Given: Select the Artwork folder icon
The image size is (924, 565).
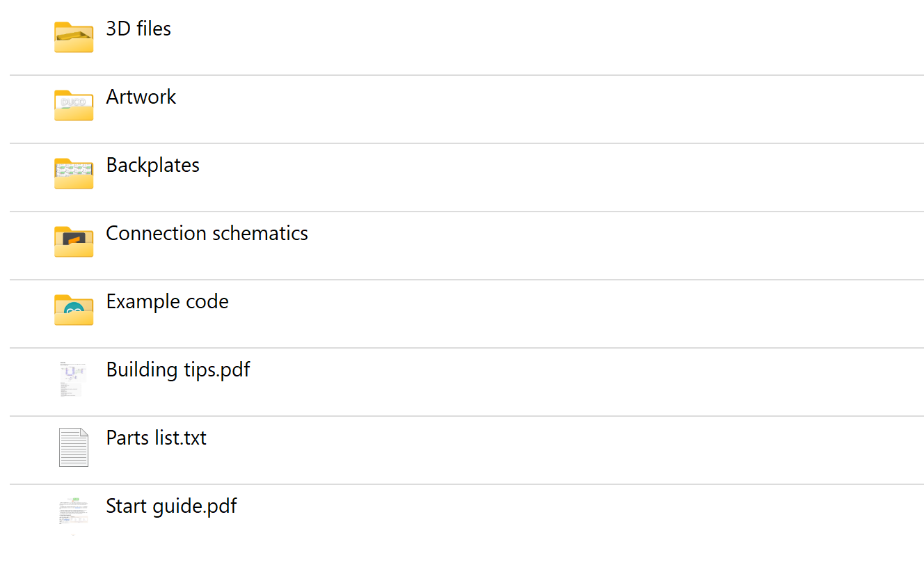Looking at the screenshot, I should coord(74,105).
